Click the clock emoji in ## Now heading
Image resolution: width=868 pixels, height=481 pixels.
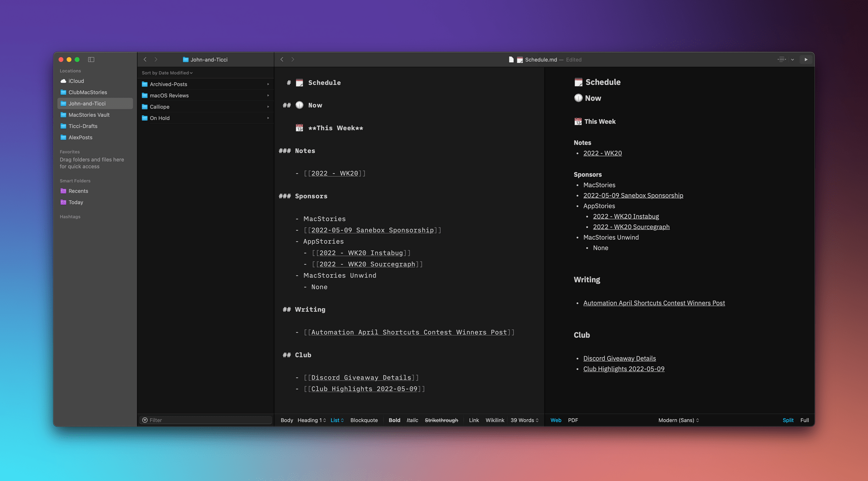point(299,105)
